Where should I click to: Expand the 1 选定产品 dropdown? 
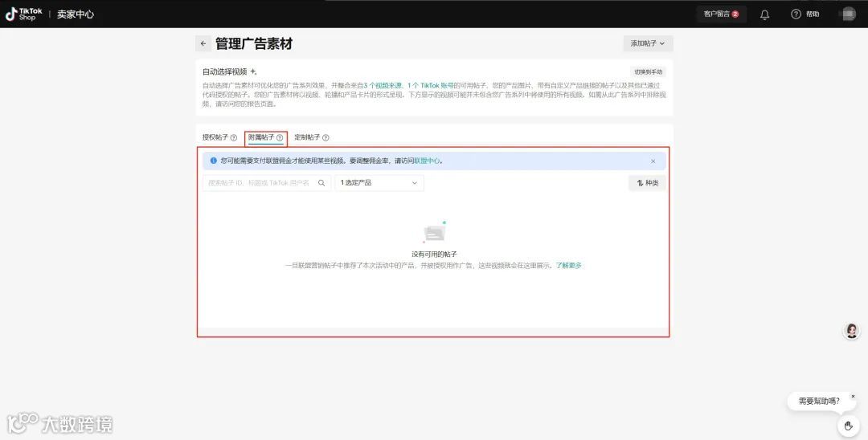(x=379, y=183)
